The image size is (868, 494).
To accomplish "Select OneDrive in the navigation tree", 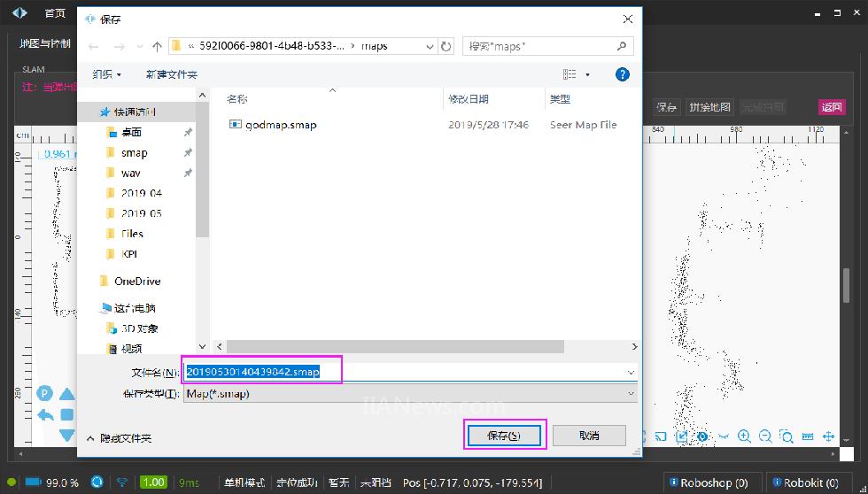I will point(137,281).
